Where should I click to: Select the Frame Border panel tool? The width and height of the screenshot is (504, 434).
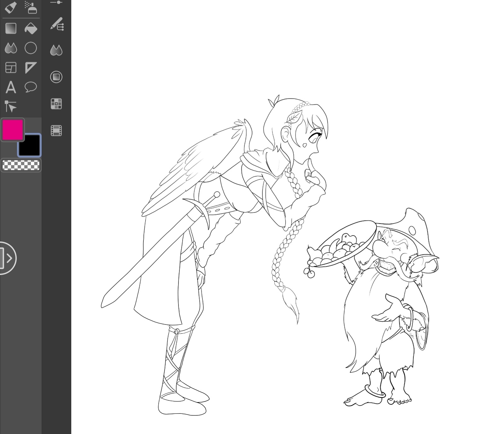coord(11,68)
